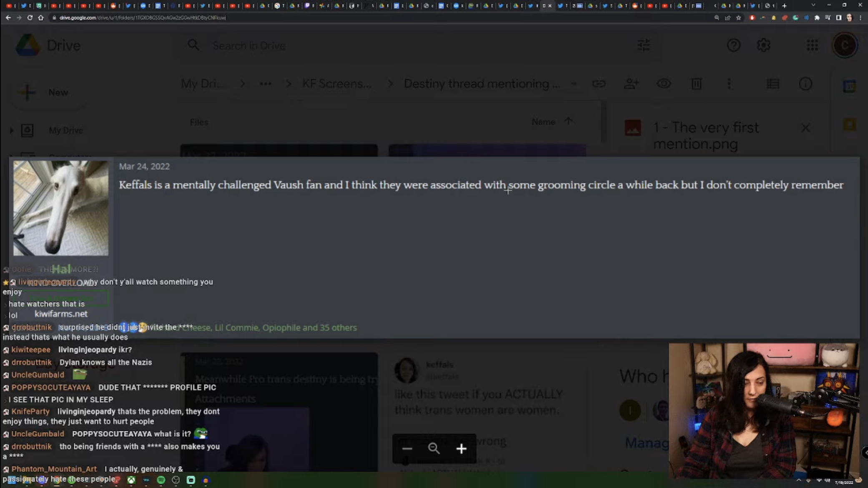Go back using the browser back arrow

pos(8,18)
